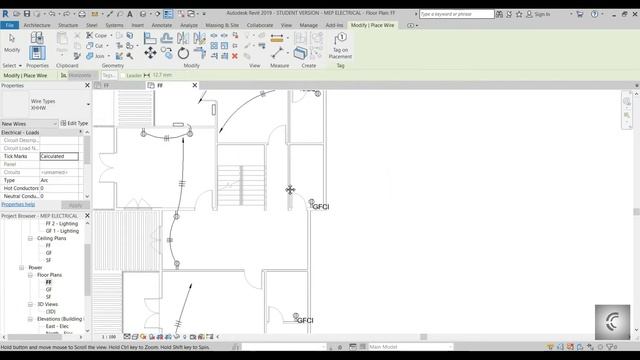Open the Analyze ribbon tab
The width and height of the screenshot is (640, 360).
click(189, 25)
